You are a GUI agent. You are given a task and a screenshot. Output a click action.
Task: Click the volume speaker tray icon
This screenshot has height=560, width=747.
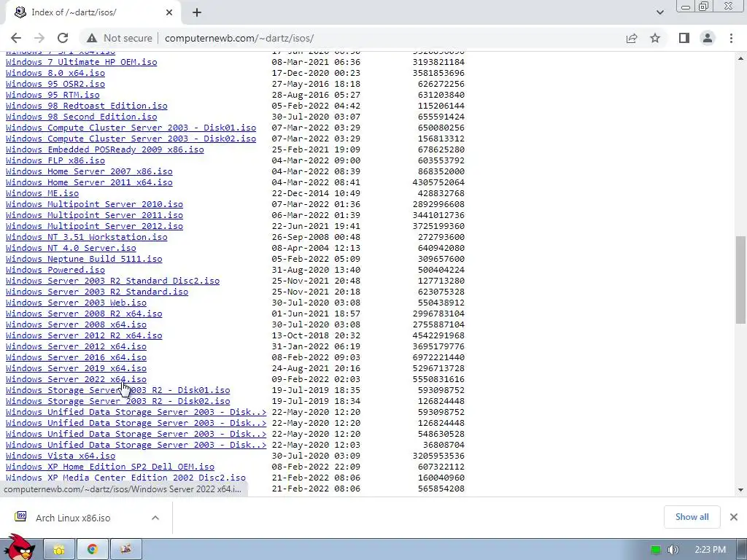point(673,550)
